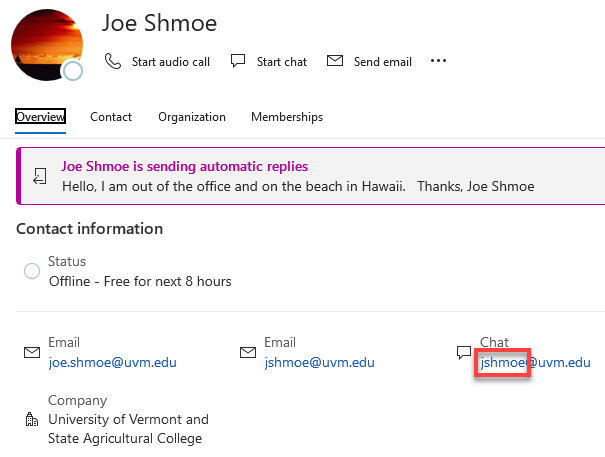
Task: Select the Organization tab
Action: click(x=192, y=117)
